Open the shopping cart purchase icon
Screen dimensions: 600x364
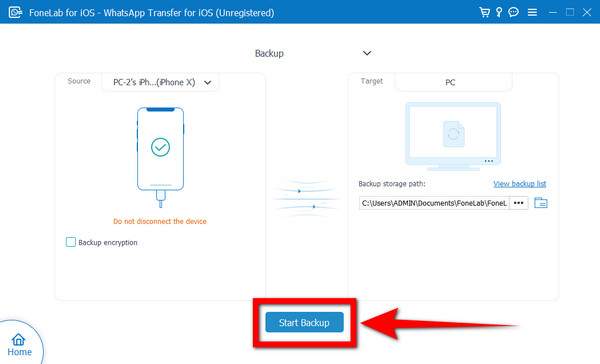pyautogui.click(x=484, y=12)
